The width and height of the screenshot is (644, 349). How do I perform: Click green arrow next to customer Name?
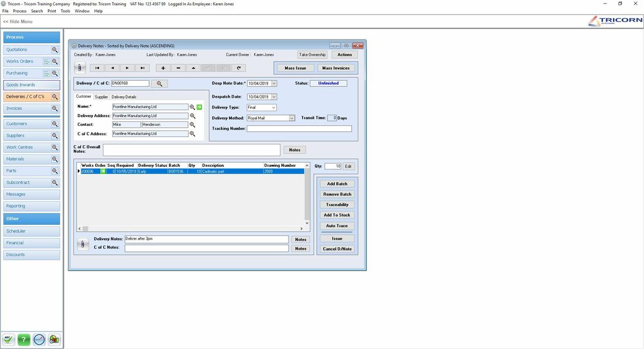(x=199, y=107)
